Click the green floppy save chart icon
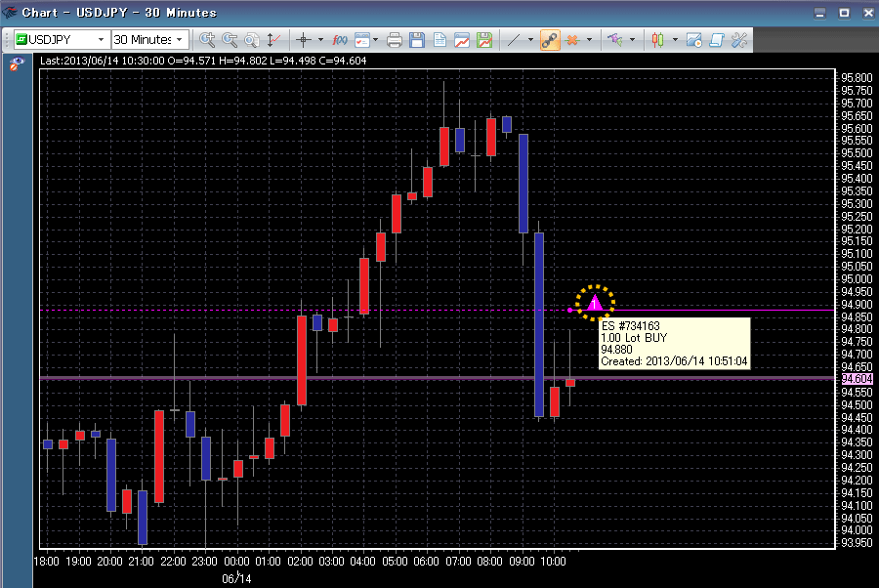The width and height of the screenshot is (879, 588). pos(484,40)
